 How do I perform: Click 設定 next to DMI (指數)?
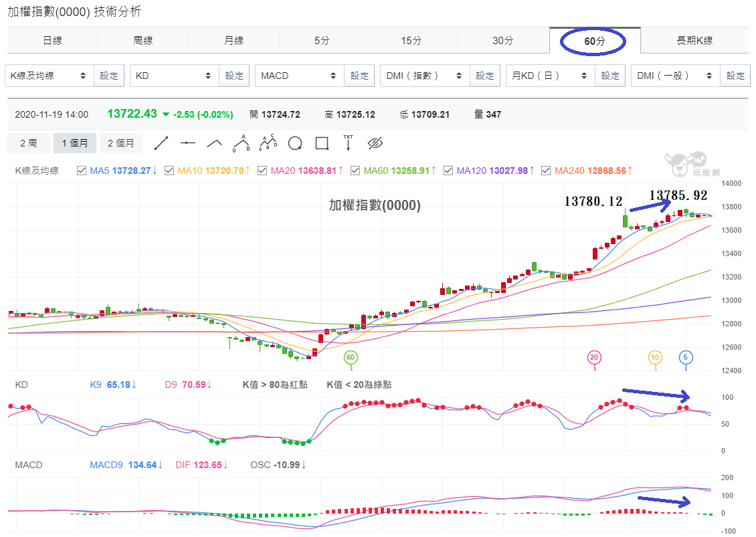coord(485,76)
